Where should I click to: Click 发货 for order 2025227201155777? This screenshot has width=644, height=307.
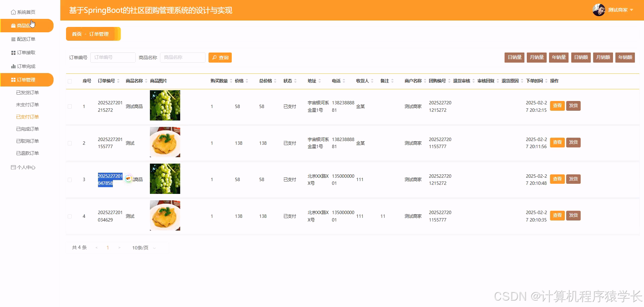(573, 142)
